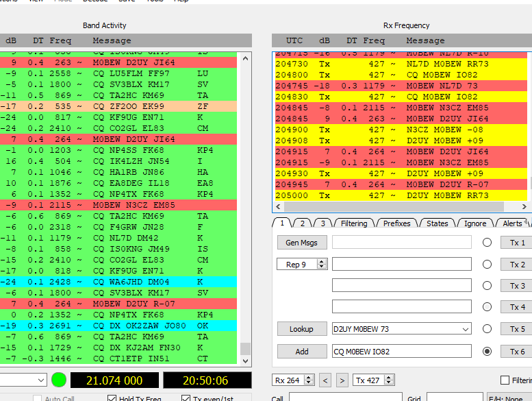Send message with Tx 6 button
The width and height of the screenshot is (532, 401).
[517, 352]
